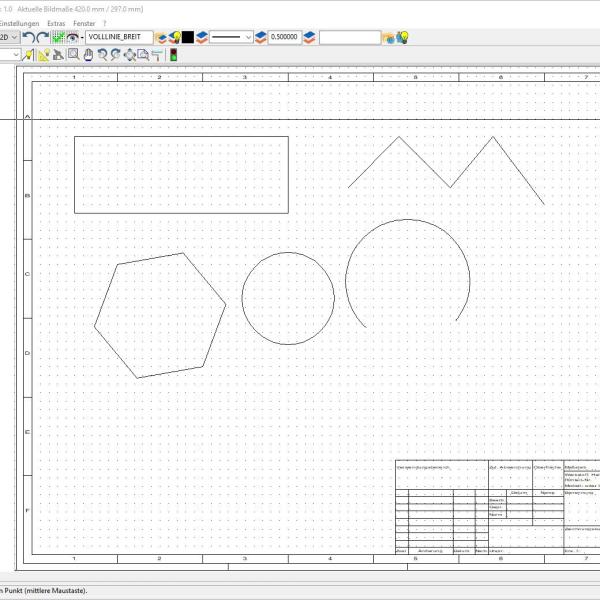Click folder-globe icon after empty field
This screenshot has height=600, width=600.
(x=388, y=38)
